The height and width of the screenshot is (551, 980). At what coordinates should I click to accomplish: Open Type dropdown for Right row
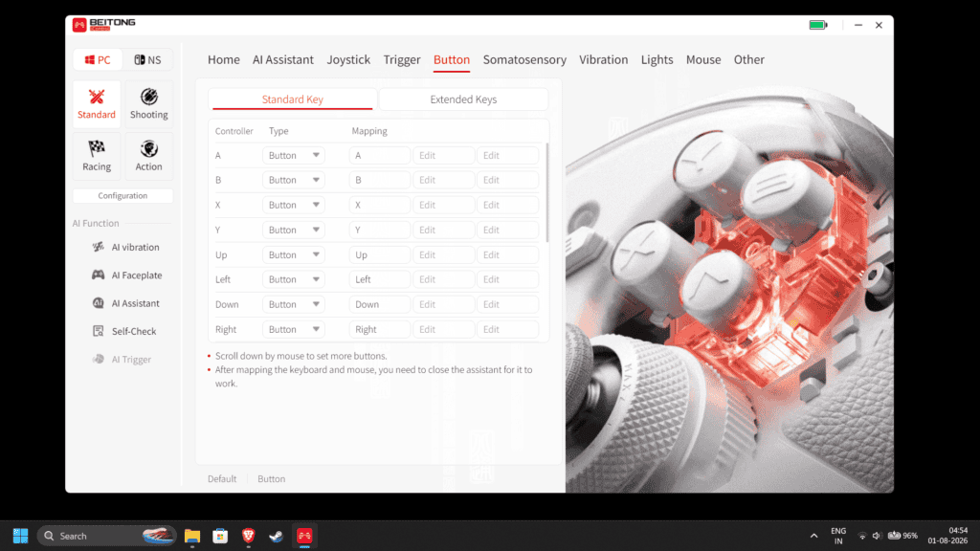pos(293,329)
